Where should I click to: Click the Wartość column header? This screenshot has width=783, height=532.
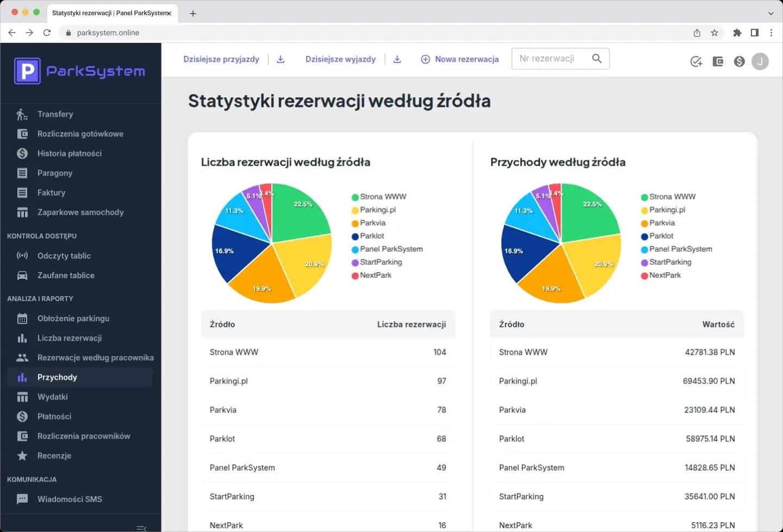pos(718,324)
